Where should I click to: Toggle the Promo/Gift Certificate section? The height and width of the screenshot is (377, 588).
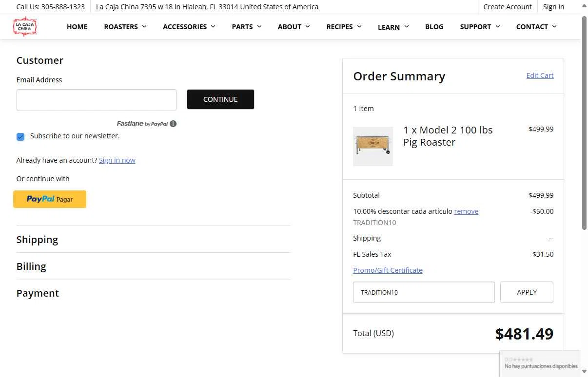[x=388, y=270]
